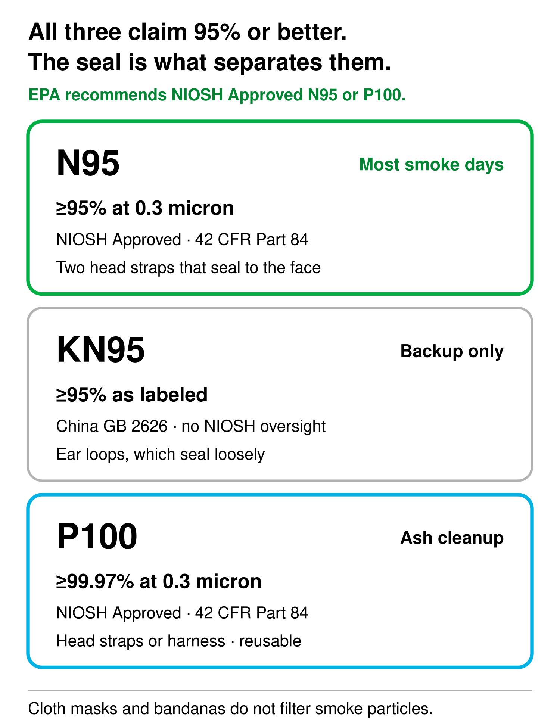Click '≥95% as labeled' text
This screenshot has width=560, height=728.
[x=132, y=395]
